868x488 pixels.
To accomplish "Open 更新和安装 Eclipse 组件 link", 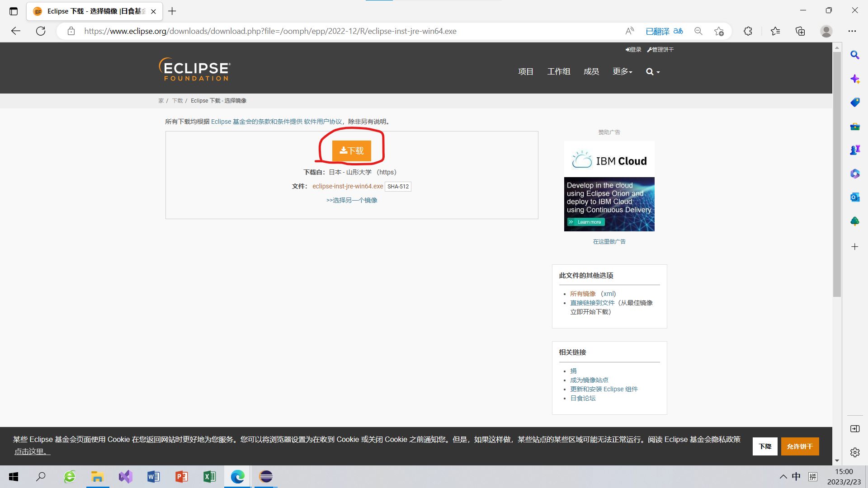I will 604,389.
